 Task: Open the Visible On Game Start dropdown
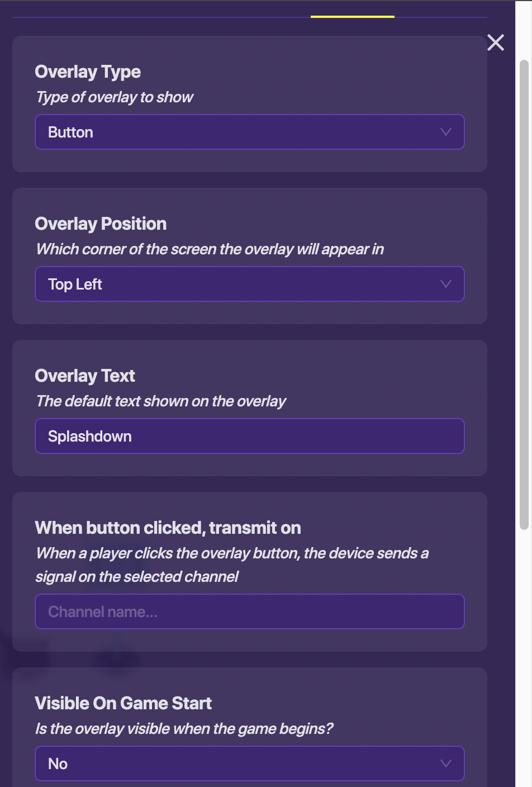[x=249, y=764]
